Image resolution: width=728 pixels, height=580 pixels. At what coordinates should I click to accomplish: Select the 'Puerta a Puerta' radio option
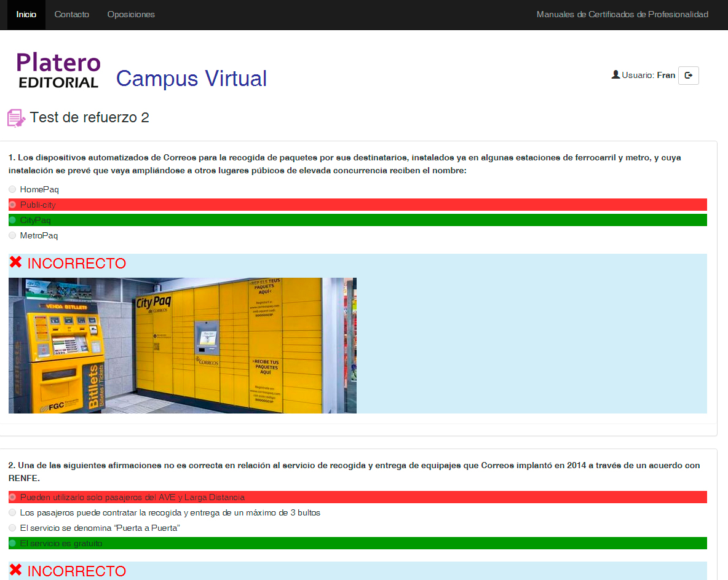12,528
